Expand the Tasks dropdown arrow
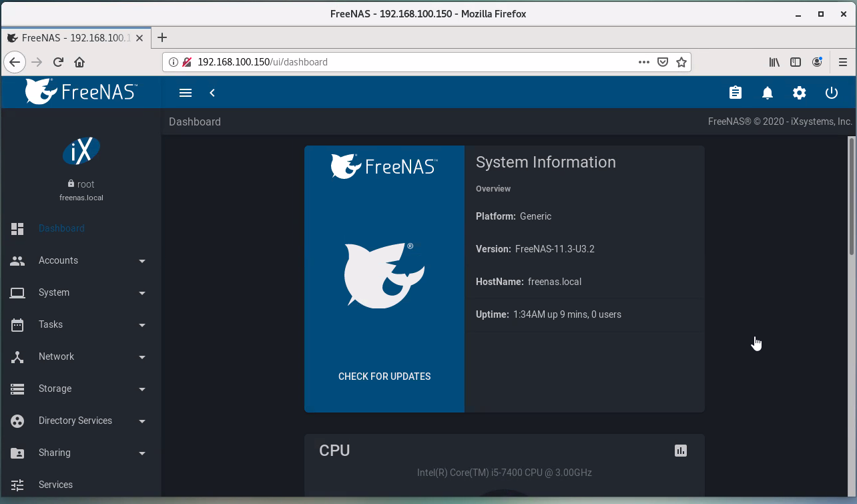The image size is (857, 504). point(142,325)
